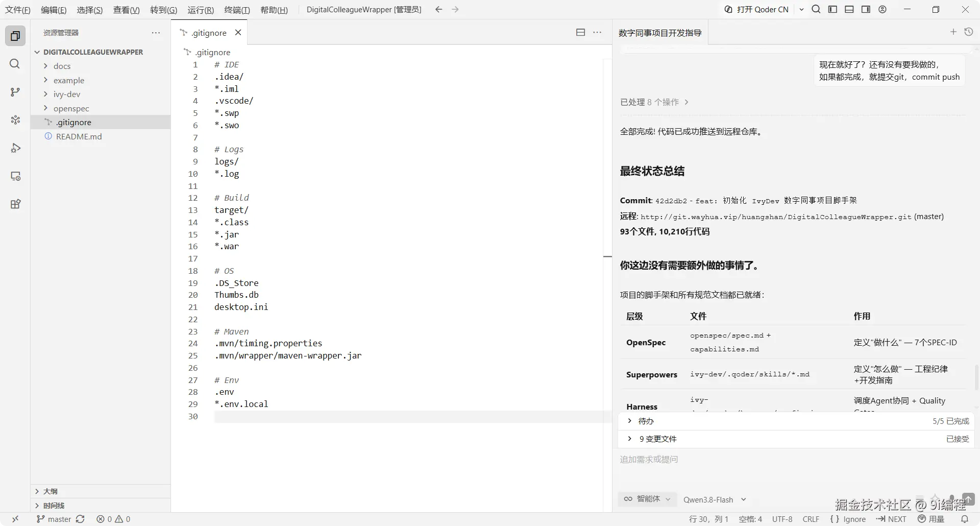Click the master branch in status bar

(54, 519)
